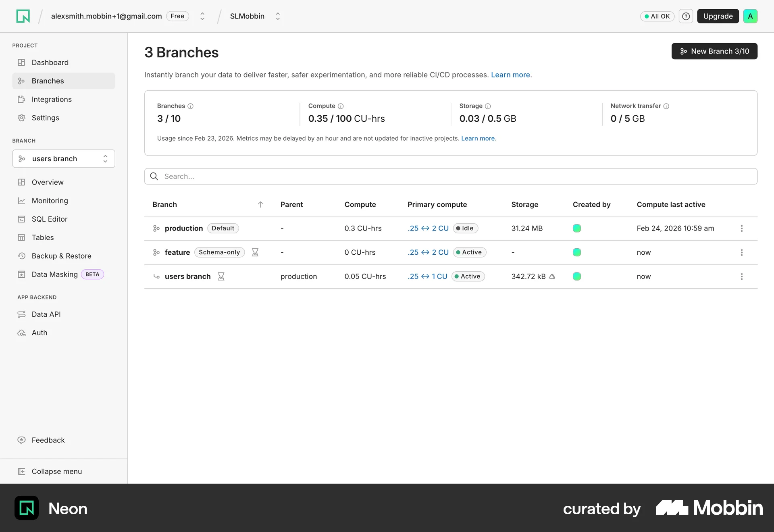
Task: Click the Neon logo in the top bar
Action: pos(23,16)
